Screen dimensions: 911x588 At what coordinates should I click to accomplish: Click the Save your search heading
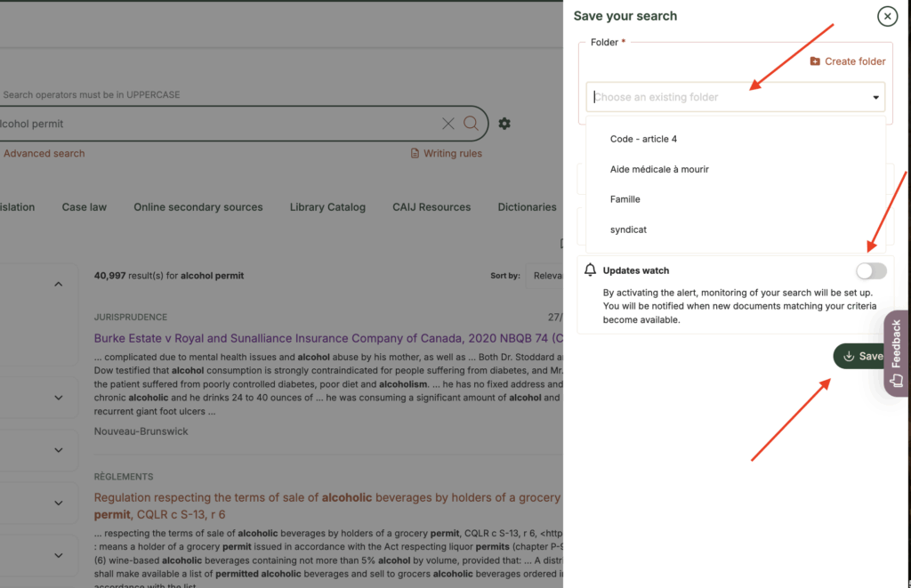click(625, 16)
